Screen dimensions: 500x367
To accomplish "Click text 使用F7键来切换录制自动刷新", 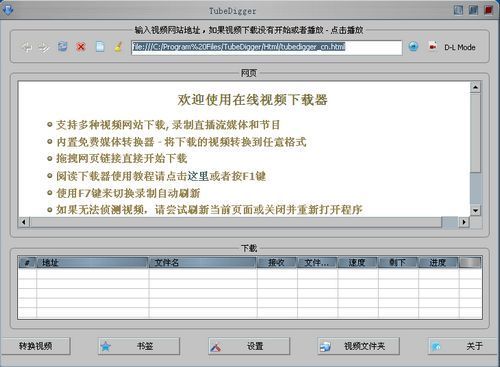I will click(128, 193).
